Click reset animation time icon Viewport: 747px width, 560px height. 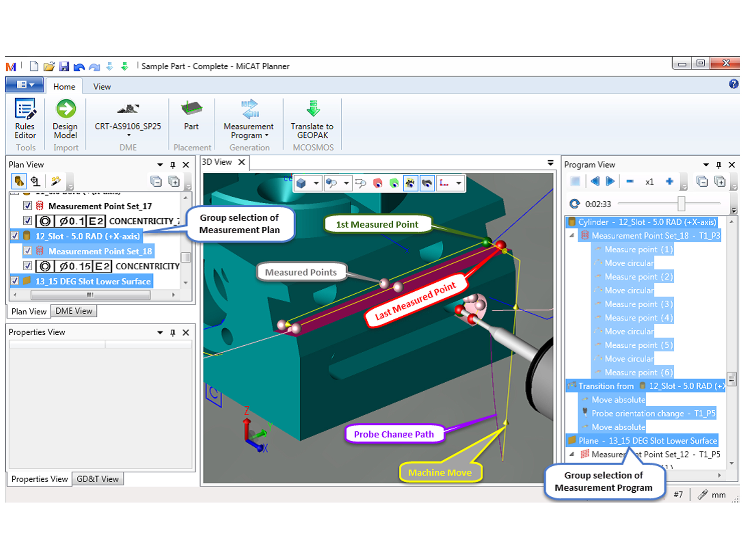point(575,204)
